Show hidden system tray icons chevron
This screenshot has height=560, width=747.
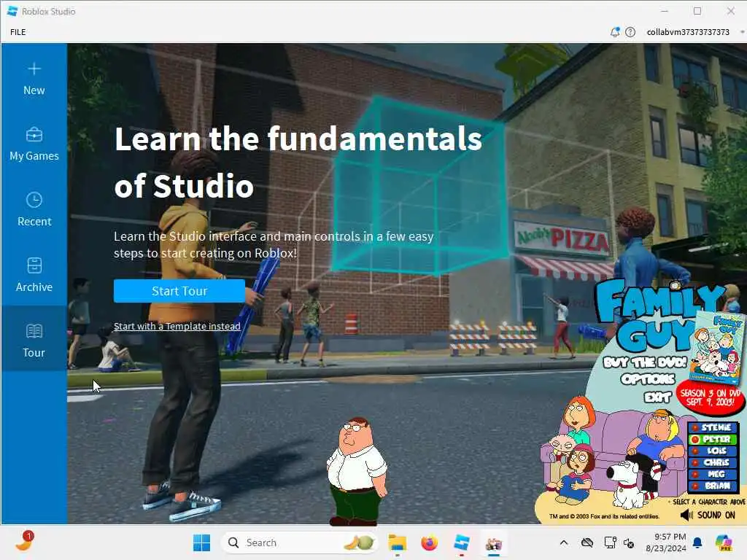pyautogui.click(x=564, y=542)
